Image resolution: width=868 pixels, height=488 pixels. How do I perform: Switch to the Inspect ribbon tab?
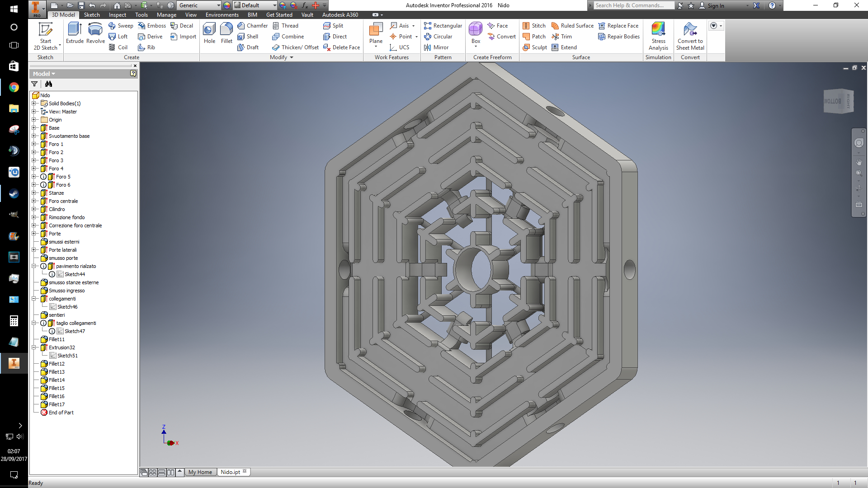117,15
